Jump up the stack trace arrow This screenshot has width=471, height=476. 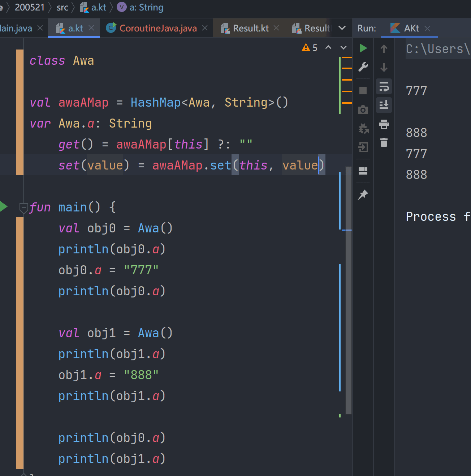tap(384, 49)
